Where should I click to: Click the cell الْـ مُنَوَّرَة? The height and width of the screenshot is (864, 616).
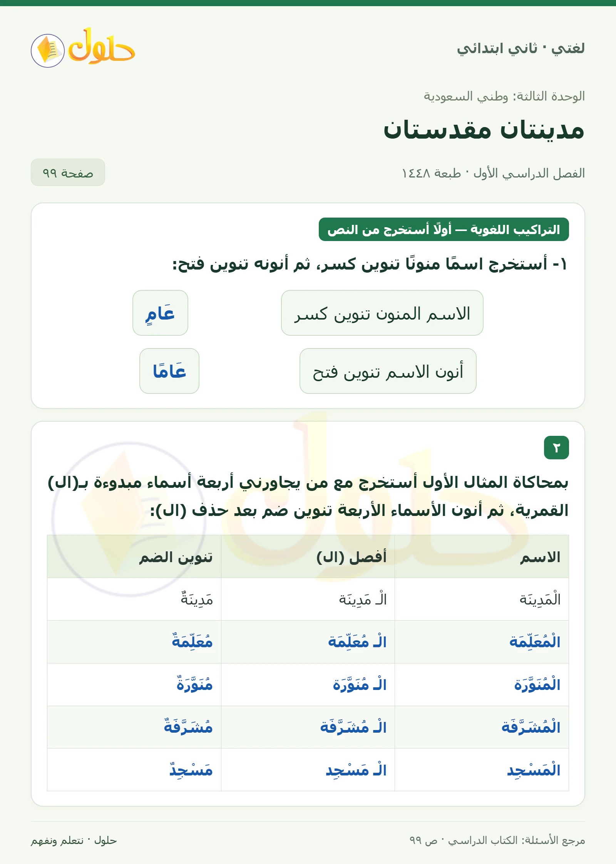click(x=308, y=685)
